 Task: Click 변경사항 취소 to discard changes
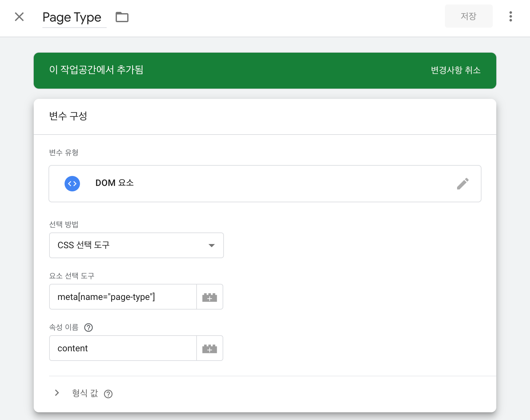click(x=455, y=70)
